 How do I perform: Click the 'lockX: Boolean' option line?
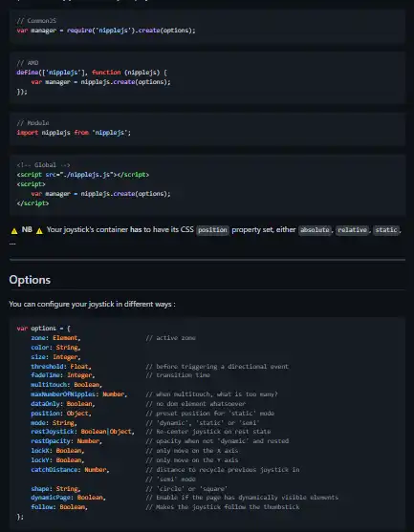57,450
